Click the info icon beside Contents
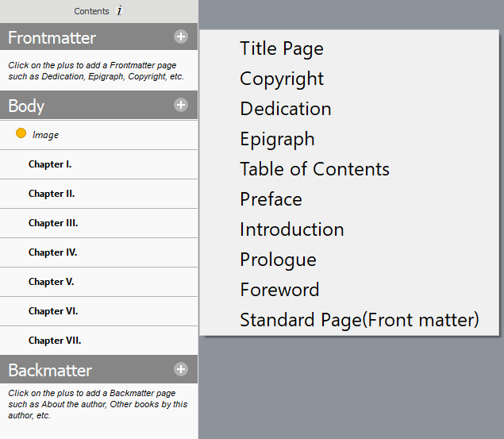The width and height of the screenshot is (504, 439). (x=119, y=11)
